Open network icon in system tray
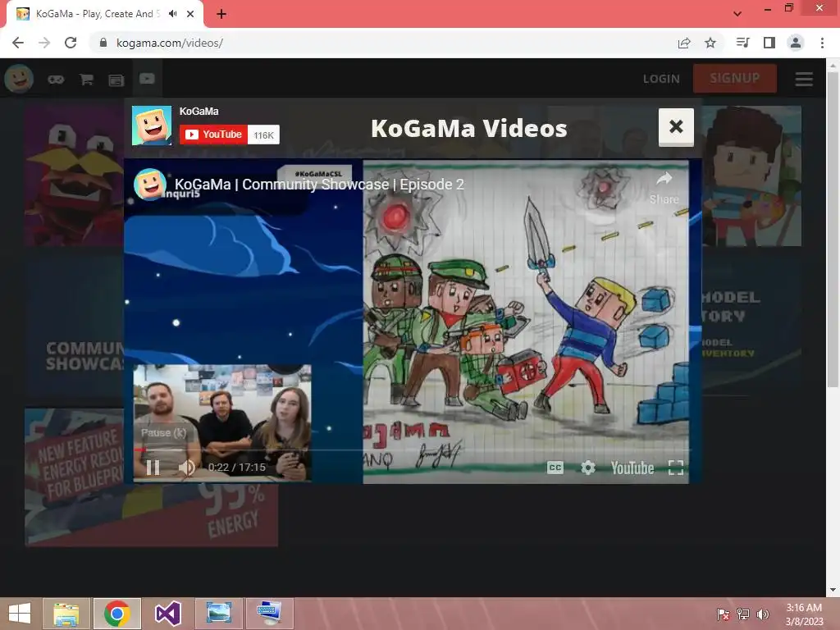 coord(743,614)
